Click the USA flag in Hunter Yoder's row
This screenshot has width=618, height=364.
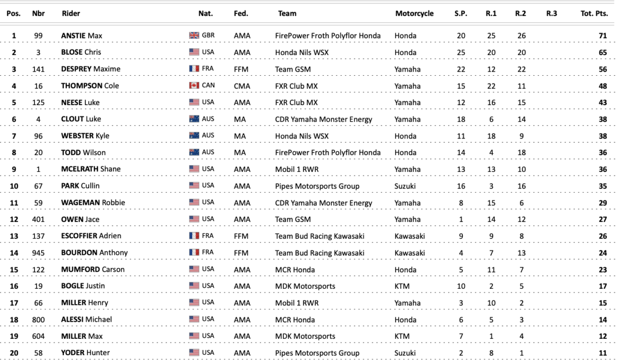pyautogui.click(x=194, y=353)
